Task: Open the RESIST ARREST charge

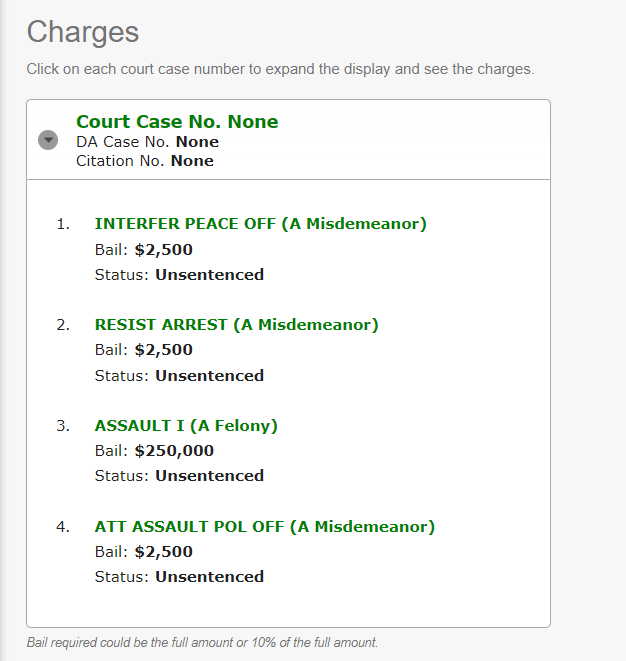Action: pos(236,325)
